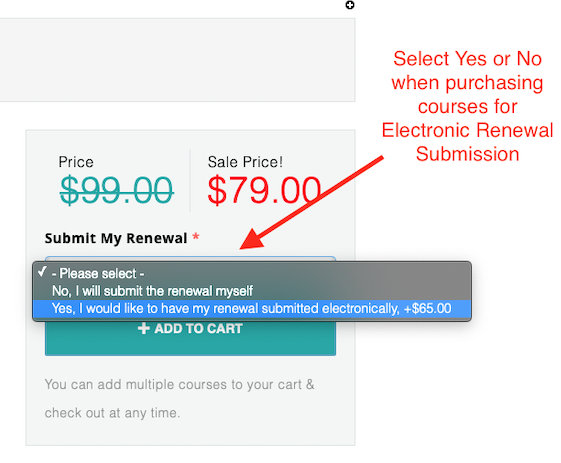The height and width of the screenshot is (463, 561).
Task: Click the 'Submit My Renewal' field label
Action: 116,238
